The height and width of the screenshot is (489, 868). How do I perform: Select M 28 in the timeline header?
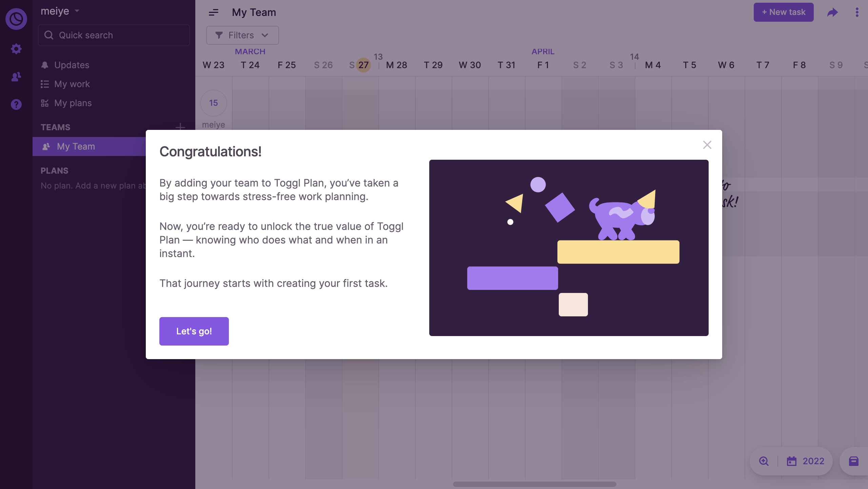pyautogui.click(x=396, y=65)
